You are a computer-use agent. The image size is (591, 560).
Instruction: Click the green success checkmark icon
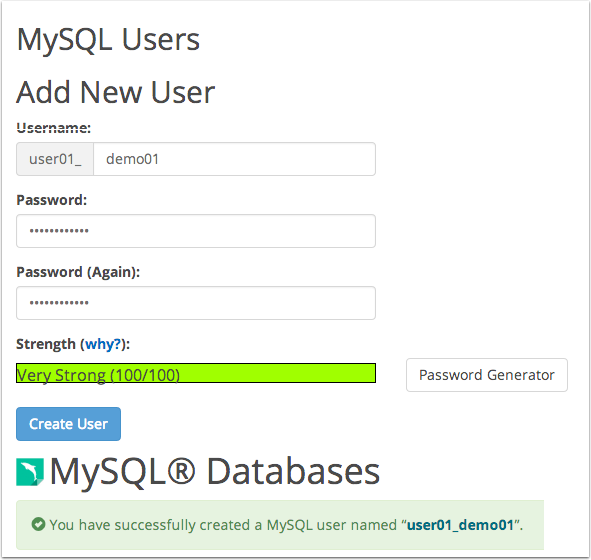[38, 524]
